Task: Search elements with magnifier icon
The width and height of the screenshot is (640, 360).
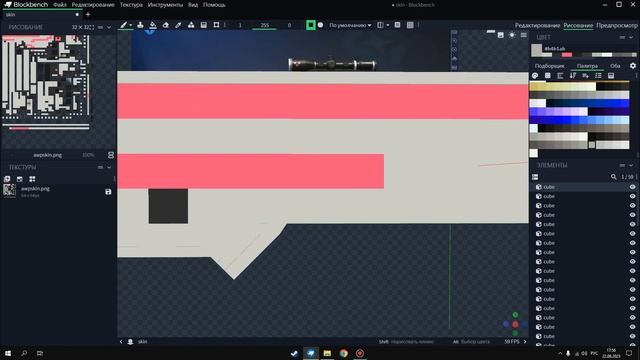Action: point(613,177)
